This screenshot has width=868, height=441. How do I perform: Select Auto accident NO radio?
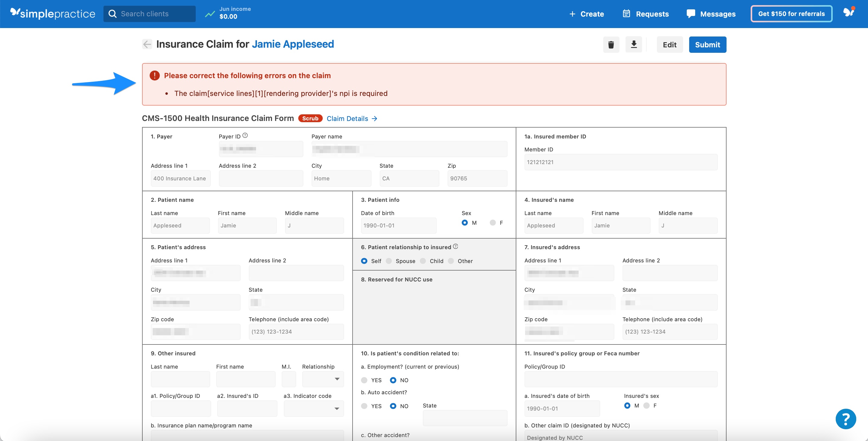point(393,406)
